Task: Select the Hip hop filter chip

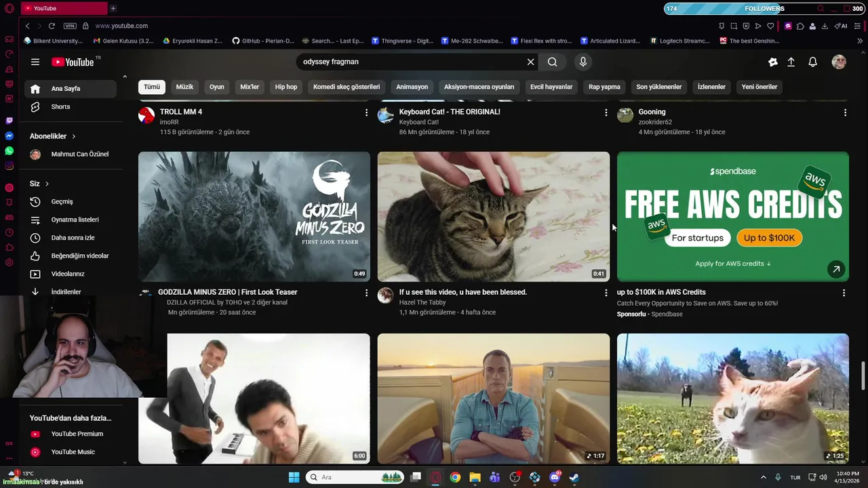Action: coord(285,87)
